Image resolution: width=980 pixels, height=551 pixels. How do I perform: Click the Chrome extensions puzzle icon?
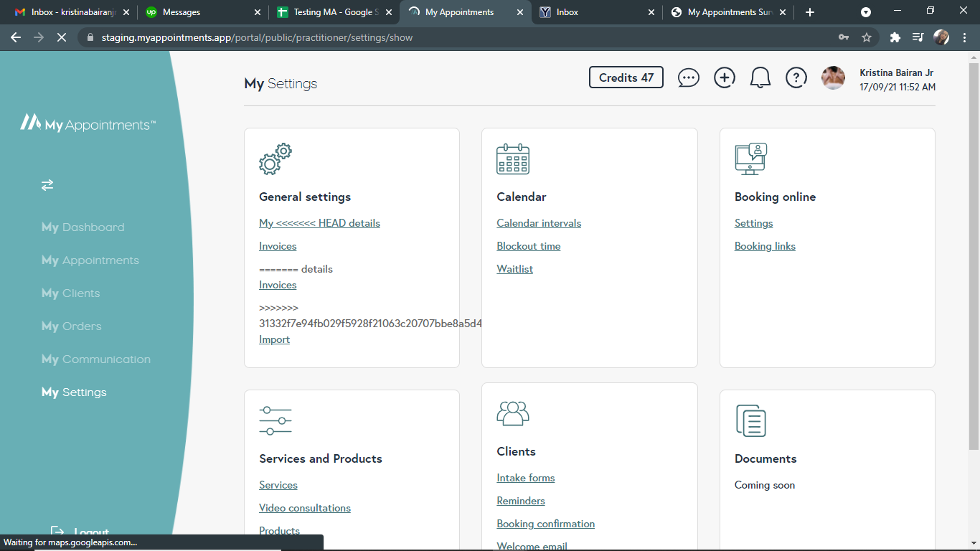(x=895, y=37)
